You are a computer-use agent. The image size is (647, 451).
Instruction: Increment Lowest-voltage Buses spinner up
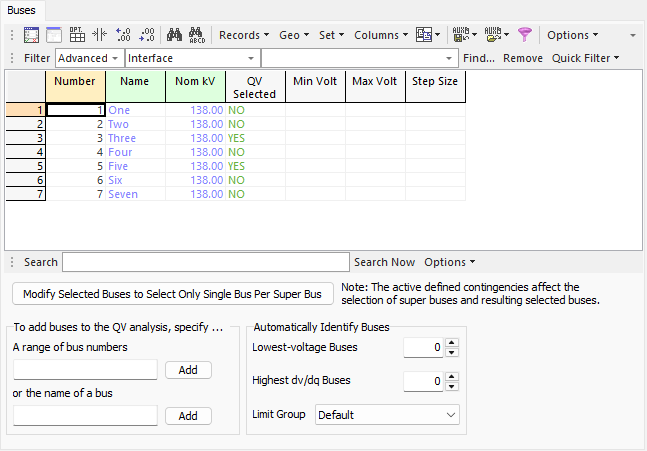[452, 343]
